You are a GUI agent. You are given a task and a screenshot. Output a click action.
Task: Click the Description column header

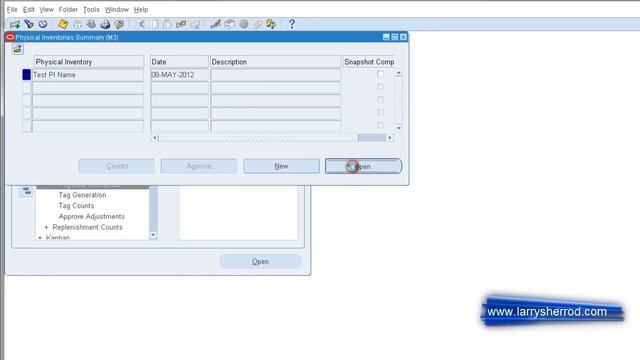[276, 62]
